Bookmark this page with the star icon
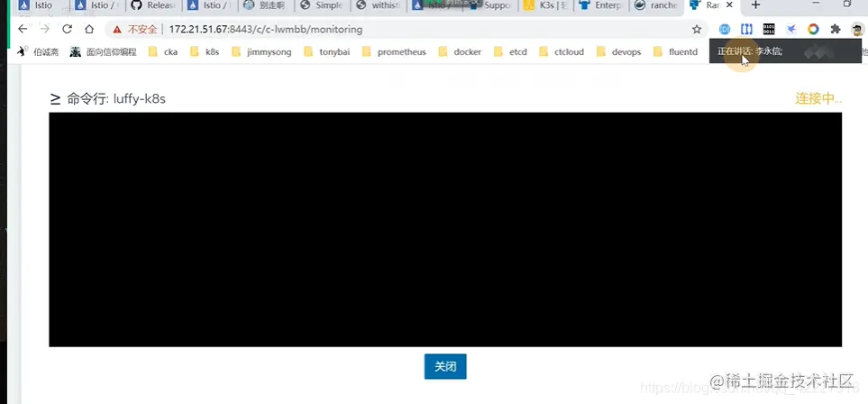This screenshot has width=868, height=404. [697, 30]
